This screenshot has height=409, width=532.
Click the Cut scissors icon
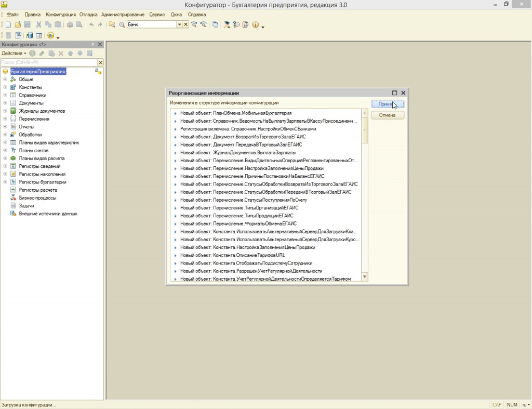tap(38, 24)
